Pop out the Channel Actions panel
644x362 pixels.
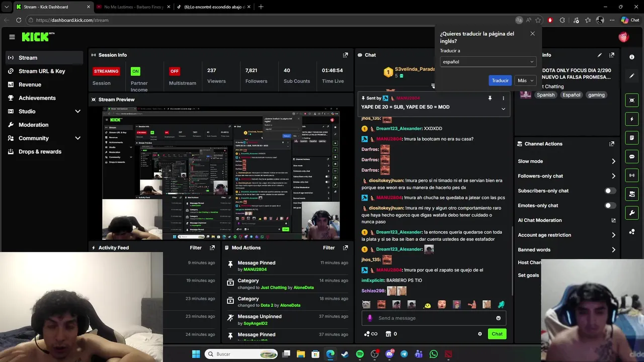coord(612,144)
